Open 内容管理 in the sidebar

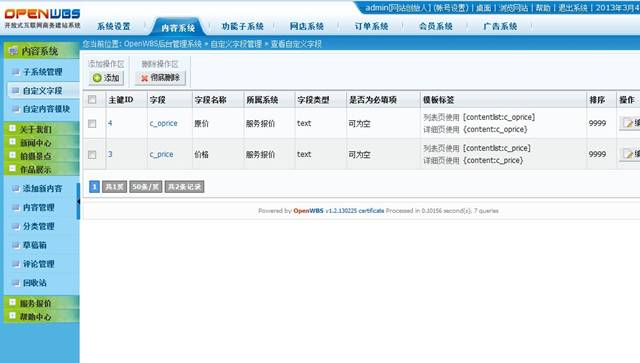click(x=39, y=207)
